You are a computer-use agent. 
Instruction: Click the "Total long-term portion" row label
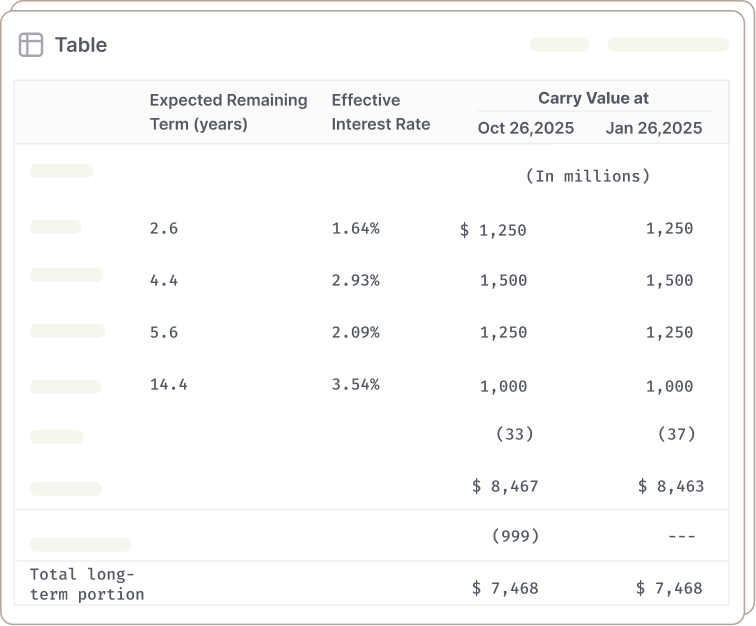(x=87, y=584)
